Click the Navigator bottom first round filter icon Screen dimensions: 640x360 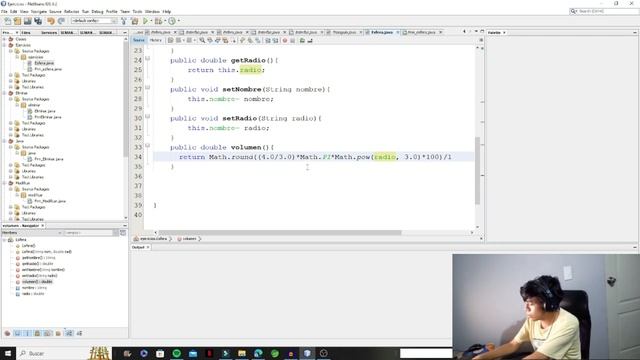pyautogui.click(x=7, y=333)
